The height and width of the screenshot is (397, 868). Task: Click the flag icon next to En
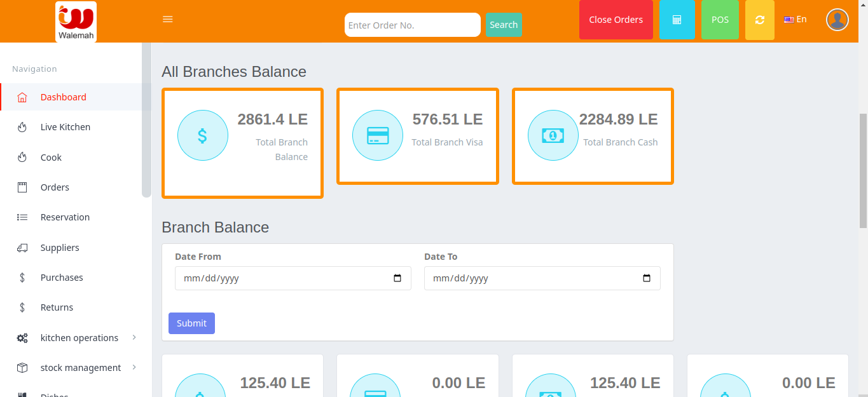pos(789,20)
